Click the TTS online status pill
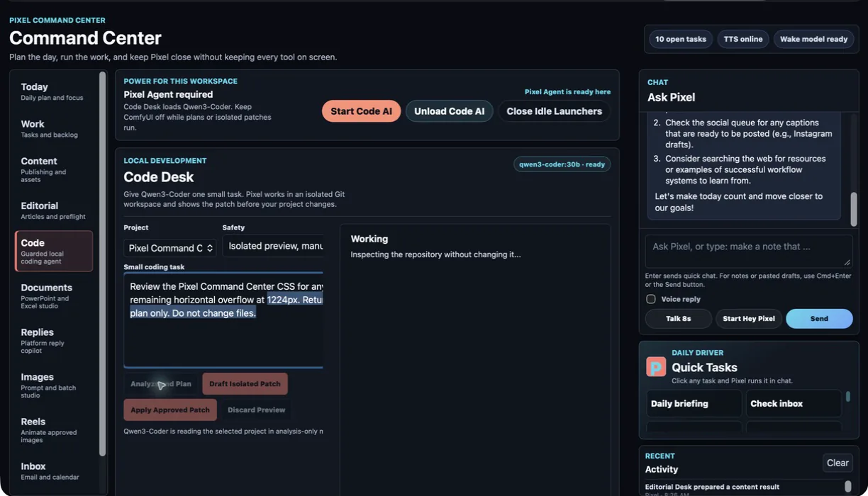Image resolution: width=868 pixels, height=496 pixels. pyautogui.click(x=743, y=39)
